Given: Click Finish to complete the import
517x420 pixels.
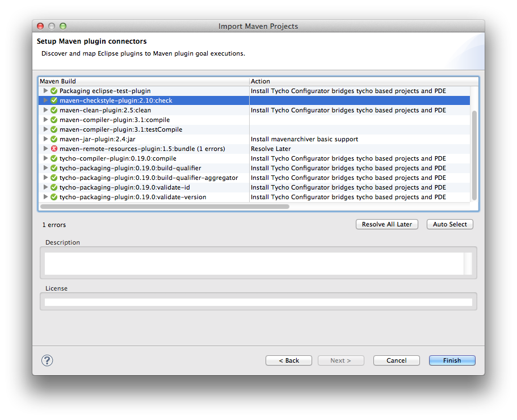Looking at the screenshot, I should [x=452, y=360].
